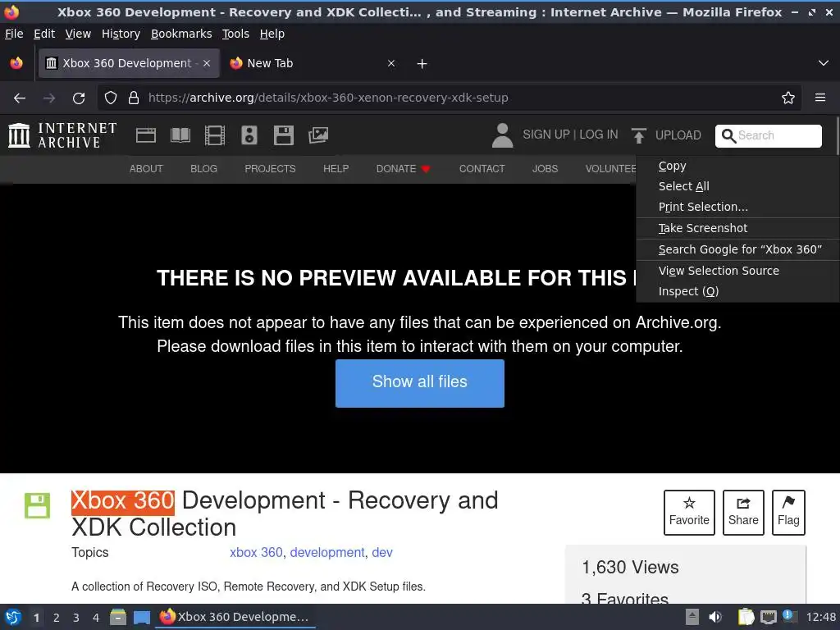This screenshot has height=630, width=840.
Task: Open the File menu
Action: pyautogui.click(x=14, y=34)
